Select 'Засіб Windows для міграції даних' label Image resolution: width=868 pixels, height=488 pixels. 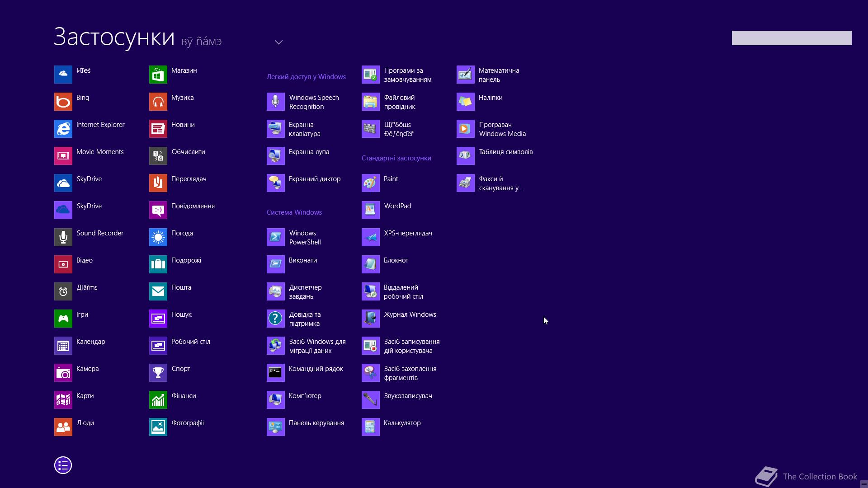pyautogui.click(x=317, y=346)
